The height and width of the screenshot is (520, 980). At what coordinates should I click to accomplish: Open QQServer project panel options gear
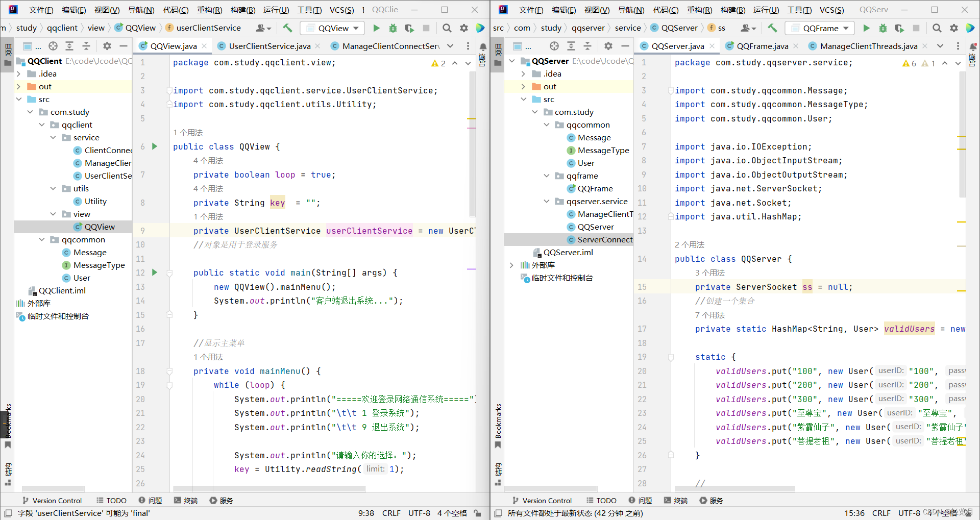click(x=608, y=46)
